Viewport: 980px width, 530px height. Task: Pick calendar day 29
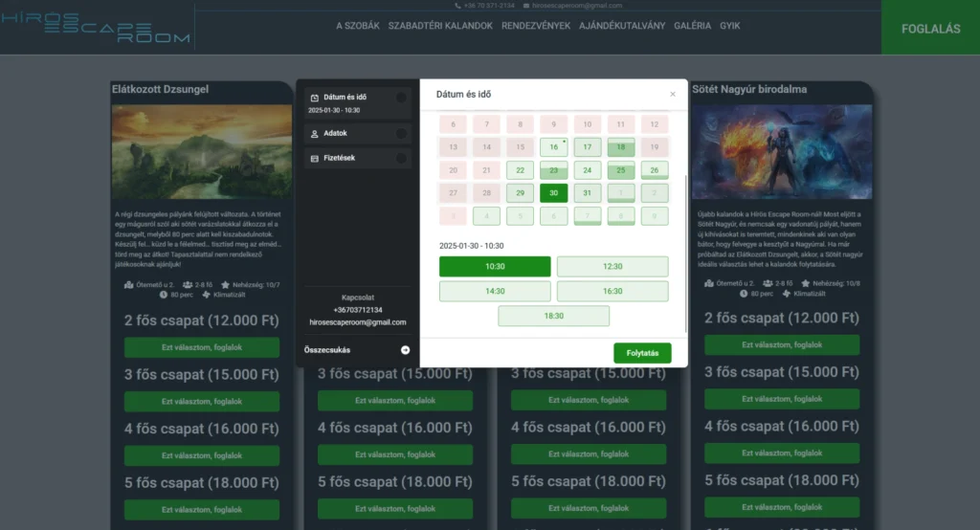tap(520, 193)
